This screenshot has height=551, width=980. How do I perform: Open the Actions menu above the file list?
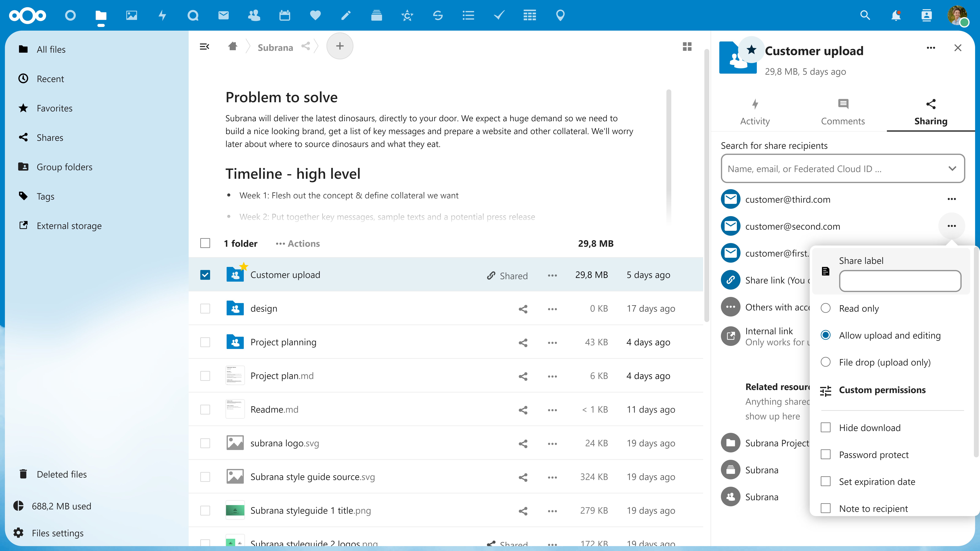tap(298, 243)
